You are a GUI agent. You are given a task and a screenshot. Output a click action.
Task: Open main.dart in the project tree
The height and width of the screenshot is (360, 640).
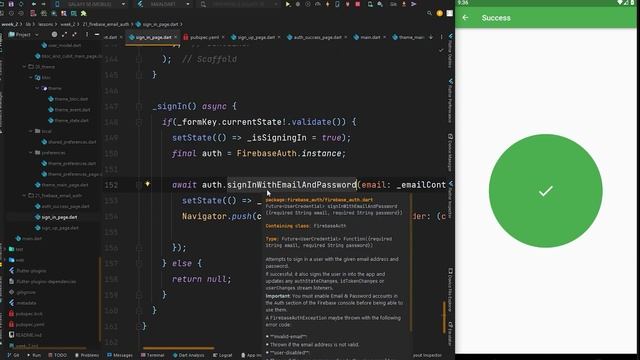click(x=29, y=238)
